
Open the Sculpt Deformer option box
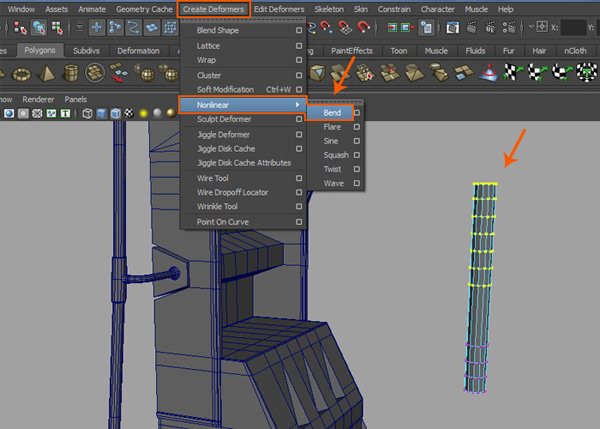click(x=299, y=119)
